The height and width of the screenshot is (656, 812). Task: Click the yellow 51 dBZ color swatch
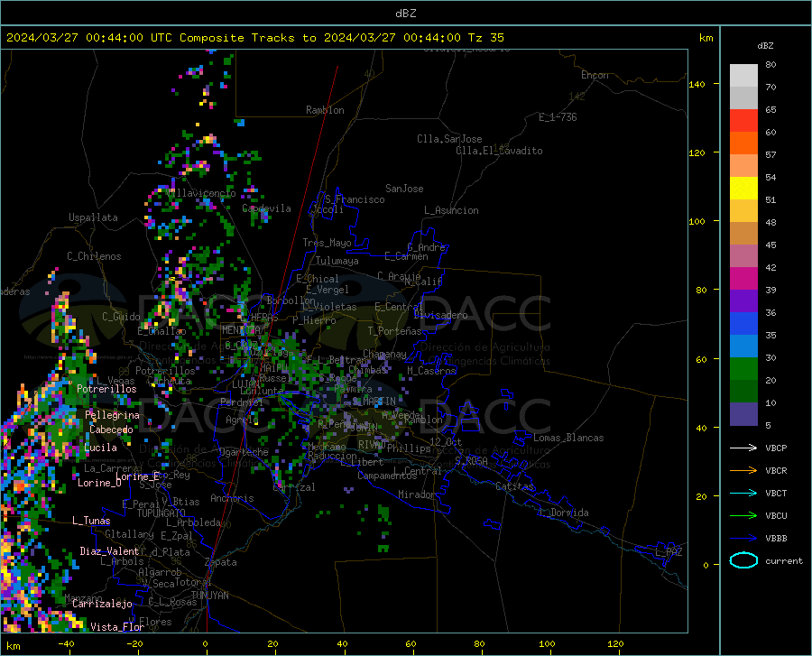pos(743,189)
